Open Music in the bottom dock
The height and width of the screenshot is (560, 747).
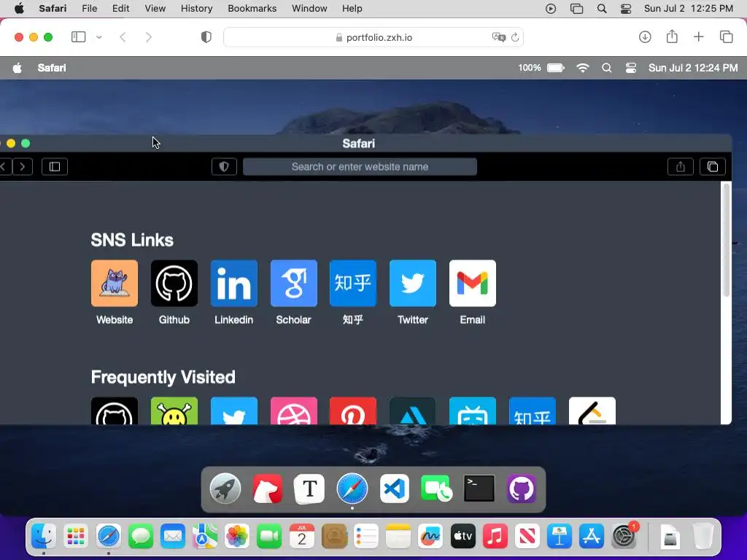[x=495, y=537]
